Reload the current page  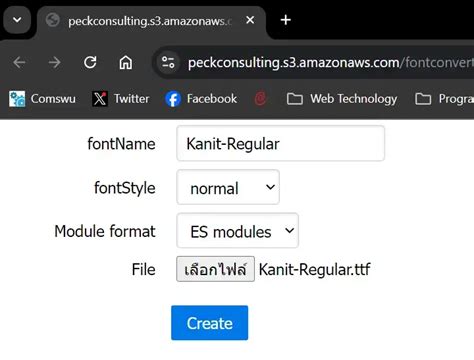(x=90, y=62)
